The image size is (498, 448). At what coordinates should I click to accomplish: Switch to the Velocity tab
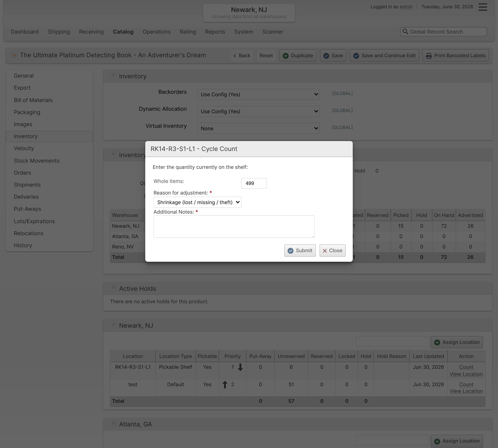(x=49, y=148)
